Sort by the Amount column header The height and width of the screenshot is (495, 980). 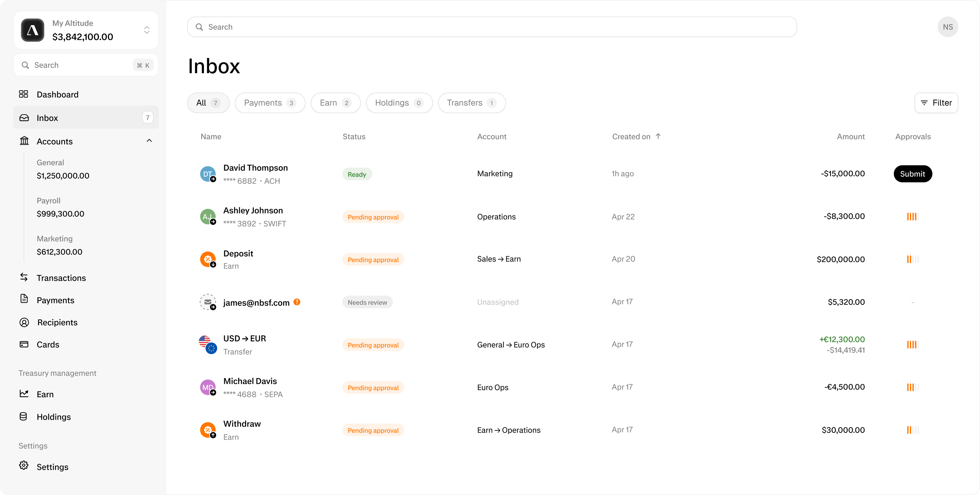(851, 136)
